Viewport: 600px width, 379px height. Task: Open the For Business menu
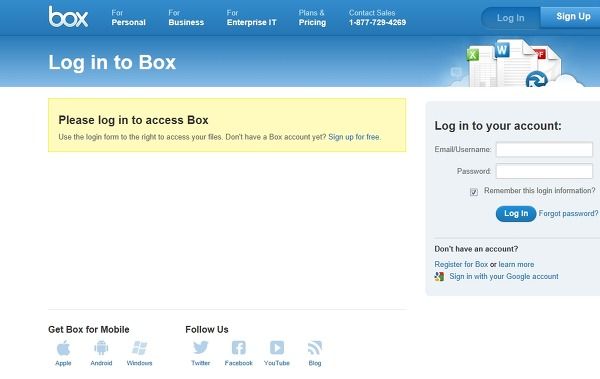tap(186, 18)
